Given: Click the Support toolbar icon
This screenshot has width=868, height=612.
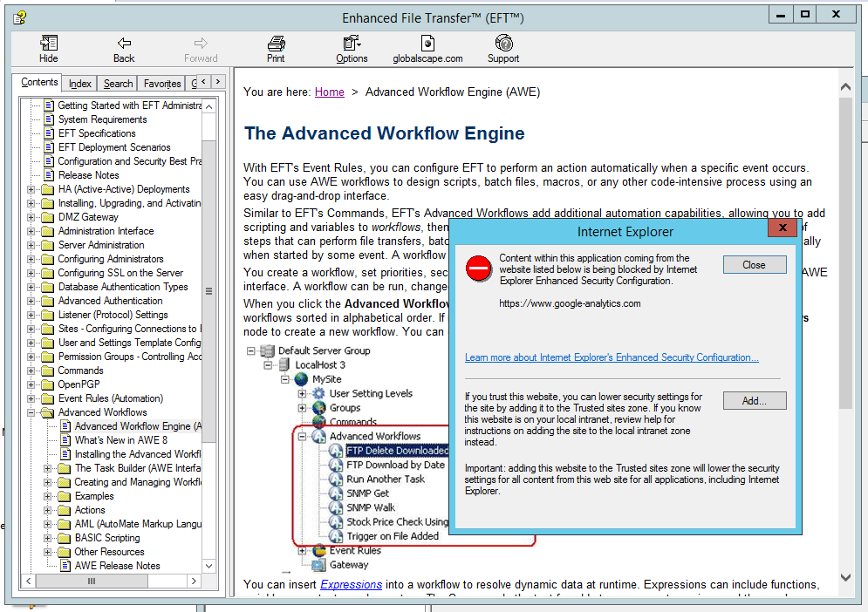Looking at the screenshot, I should pos(503,43).
